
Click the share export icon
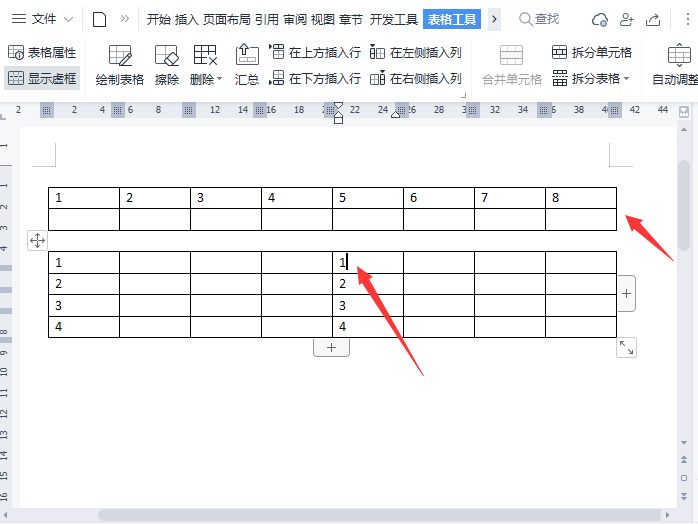coord(653,20)
